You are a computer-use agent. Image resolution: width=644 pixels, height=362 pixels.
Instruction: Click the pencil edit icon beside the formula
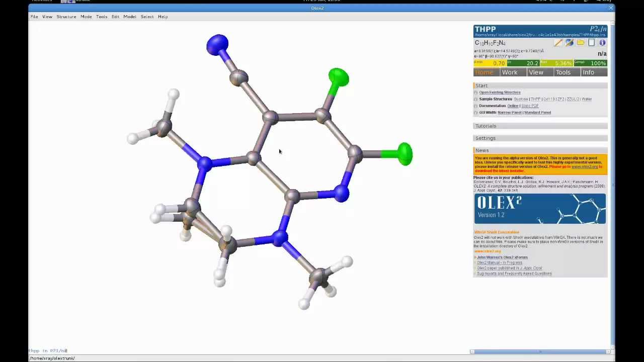(558, 43)
